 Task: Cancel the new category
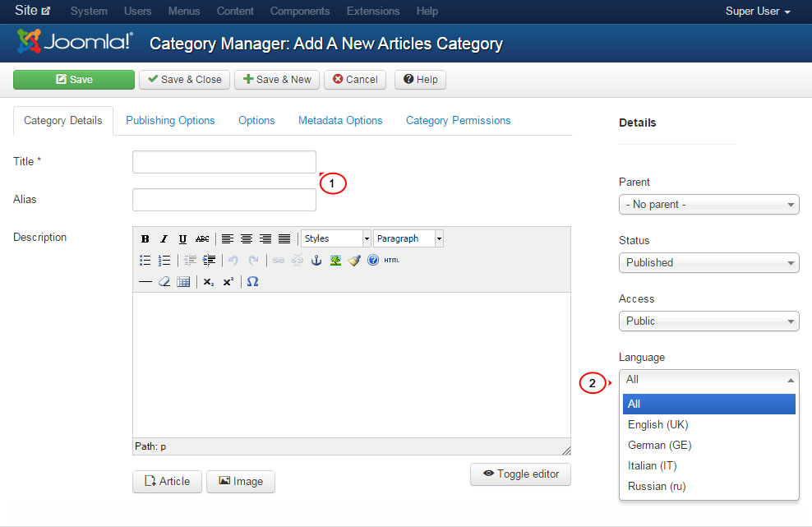click(355, 80)
